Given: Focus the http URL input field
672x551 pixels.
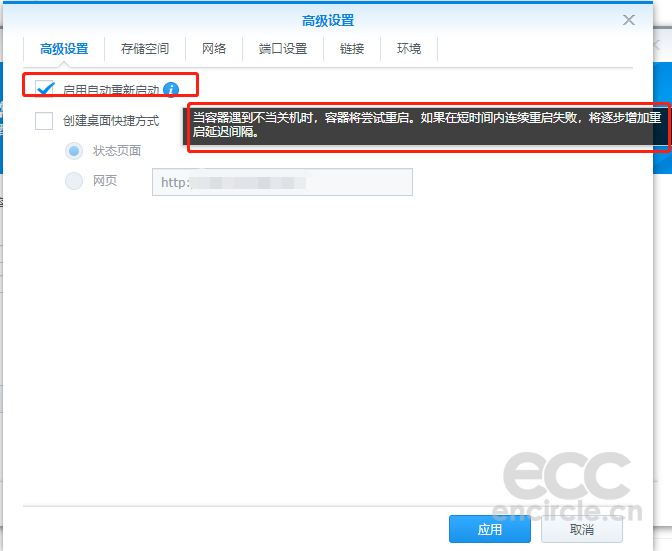Looking at the screenshot, I should (x=282, y=182).
